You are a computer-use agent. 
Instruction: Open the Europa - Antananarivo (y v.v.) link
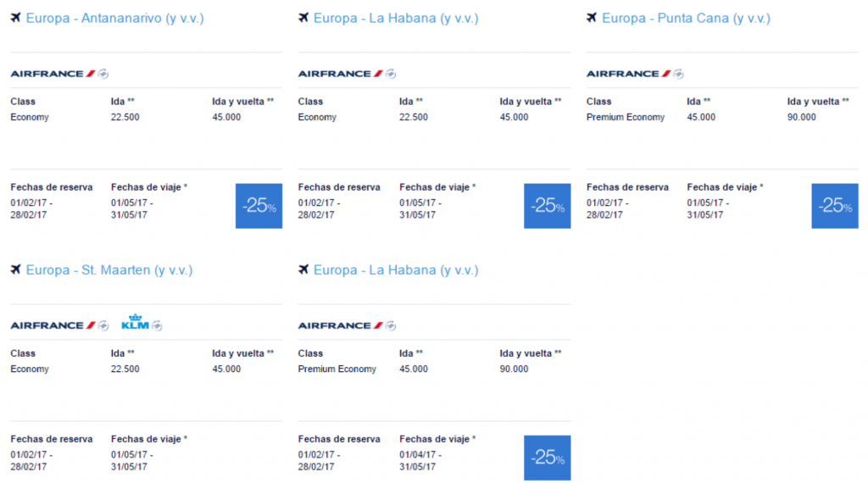pyautogui.click(x=114, y=19)
